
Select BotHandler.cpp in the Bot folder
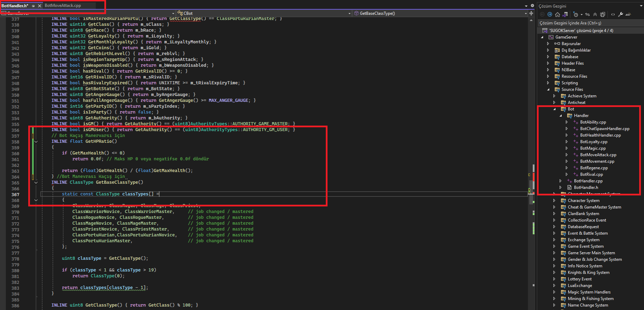(588, 181)
